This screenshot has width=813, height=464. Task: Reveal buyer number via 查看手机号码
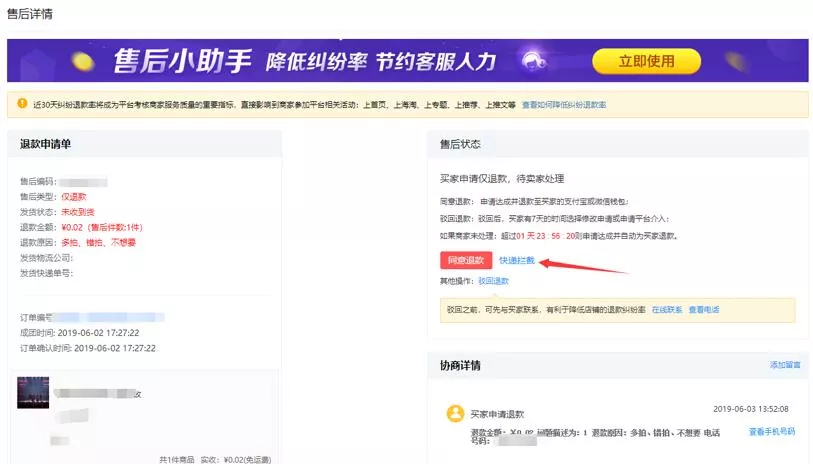point(771,431)
